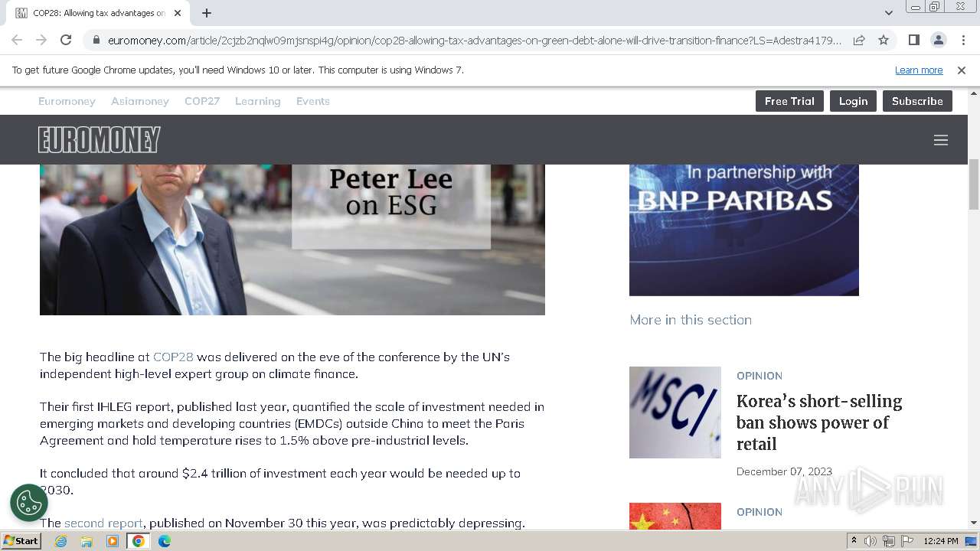The width and height of the screenshot is (980, 551).
Task: Open the COP28 link in article
Action: tap(173, 357)
